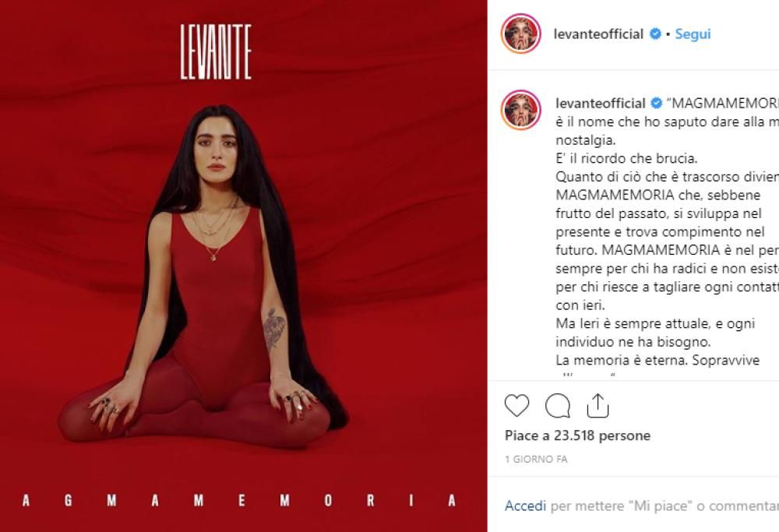Viewport: 779px width, 532px height.
Task: Open the header profile avatar of levanteofficial
Action: pos(520,33)
